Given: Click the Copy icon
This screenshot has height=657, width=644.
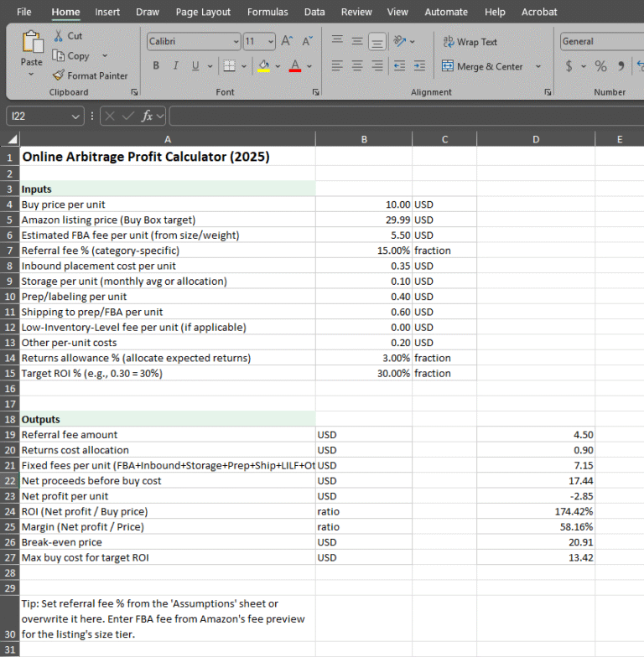Looking at the screenshot, I should click(x=58, y=55).
